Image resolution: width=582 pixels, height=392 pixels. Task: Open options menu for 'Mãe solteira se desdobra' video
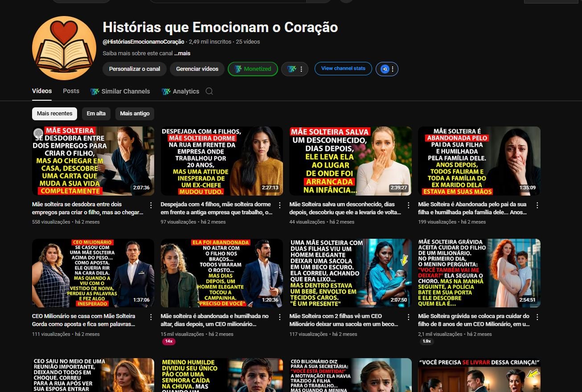pos(151,205)
